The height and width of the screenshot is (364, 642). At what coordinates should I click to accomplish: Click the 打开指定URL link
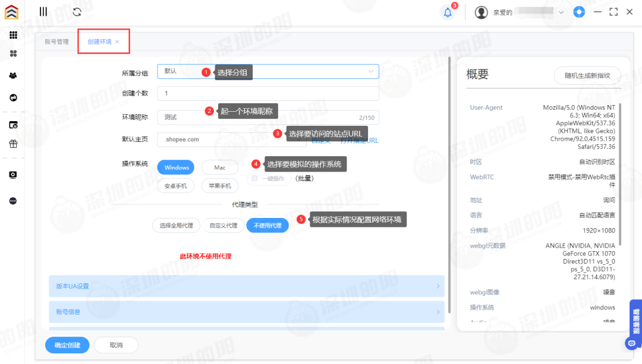[x=358, y=140]
